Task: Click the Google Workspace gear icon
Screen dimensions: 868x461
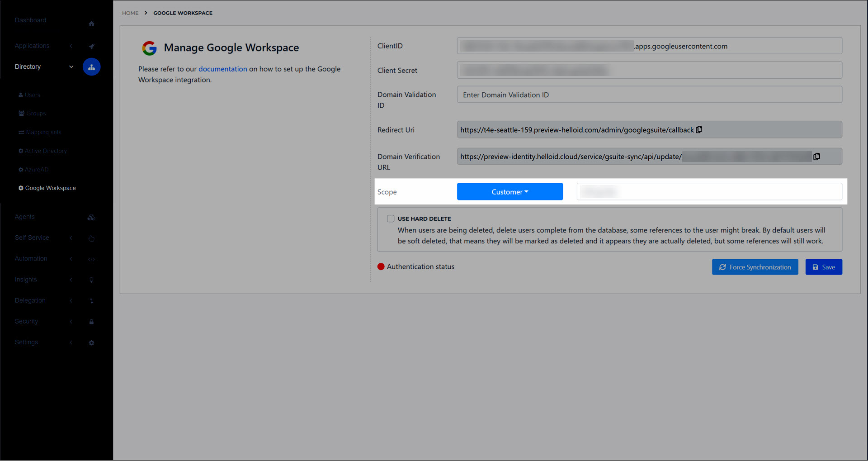Action: pos(21,188)
